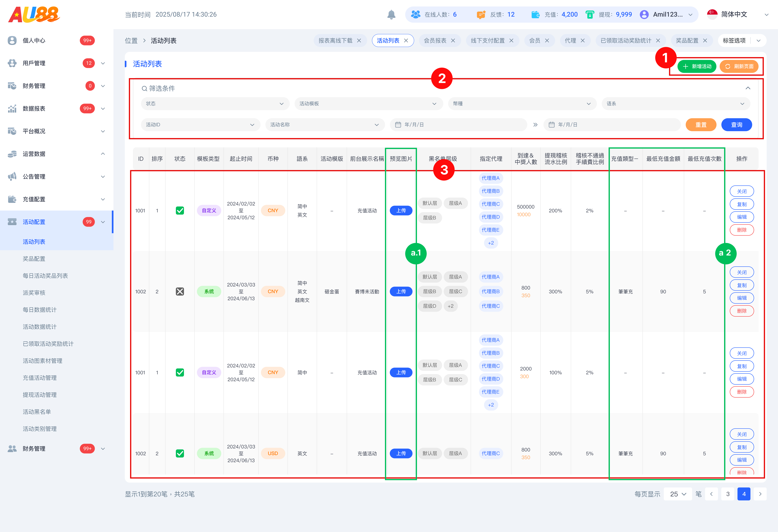The image size is (778, 532).
Task: Toggle status checkbox in the USD row
Action: point(180,453)
